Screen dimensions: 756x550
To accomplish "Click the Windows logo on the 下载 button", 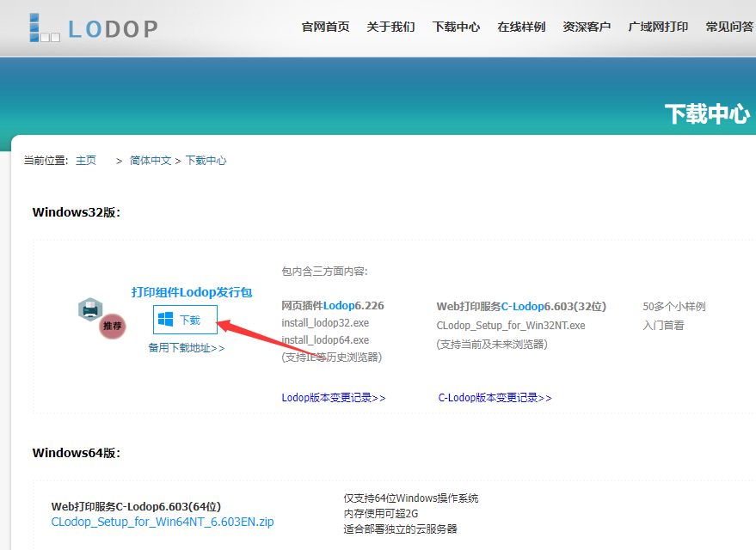I will pos(165,320).
